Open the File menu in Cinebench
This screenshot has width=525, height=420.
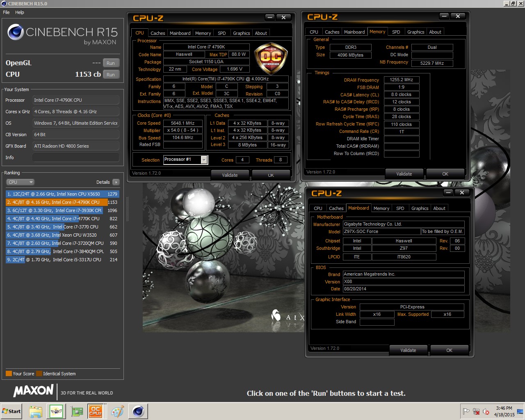[x=6, y=12]
